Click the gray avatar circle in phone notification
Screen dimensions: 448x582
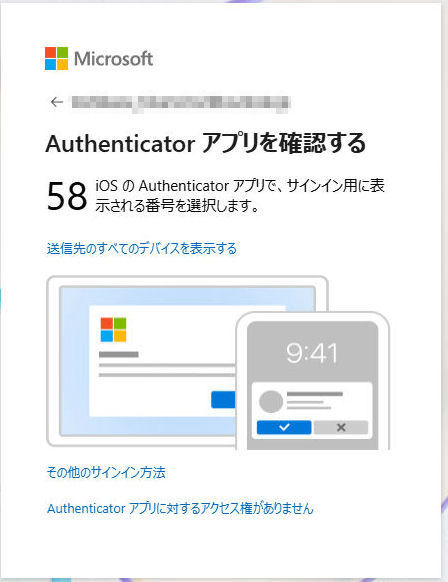pyautogui.click(x=271, y=402)
